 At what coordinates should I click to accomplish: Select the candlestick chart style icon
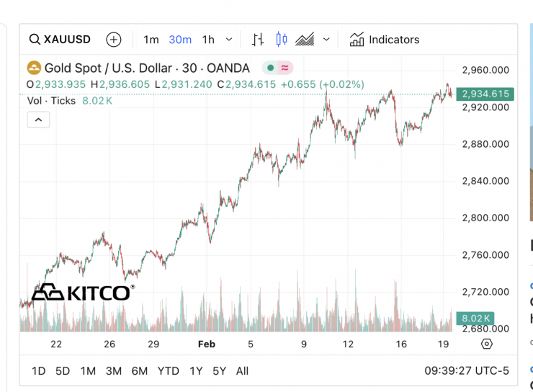point(281,40)
